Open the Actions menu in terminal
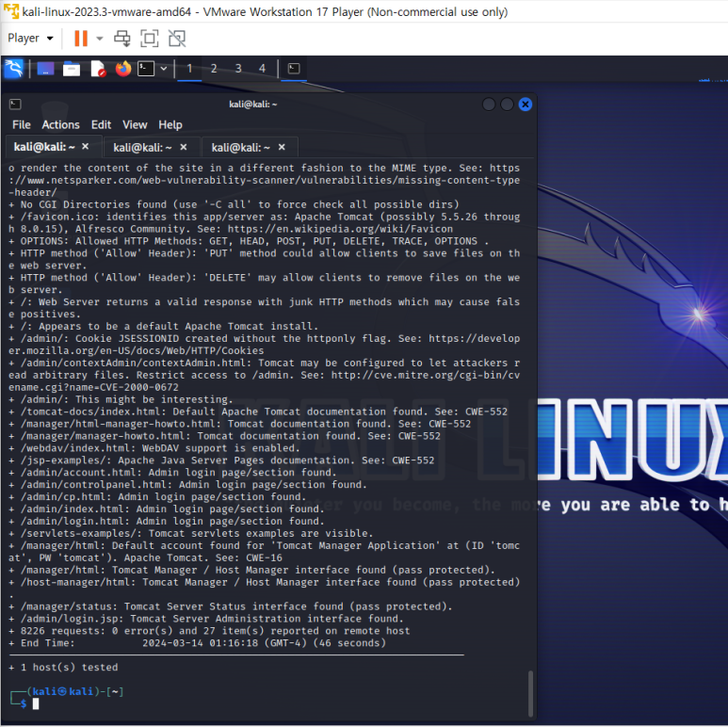728x727 pixels. click(60, 125)
